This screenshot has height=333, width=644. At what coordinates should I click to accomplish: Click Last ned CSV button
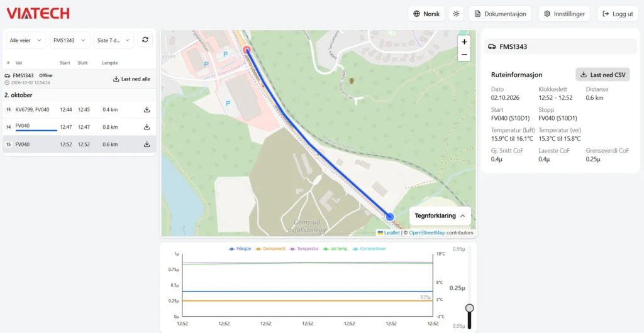point(602,75)
